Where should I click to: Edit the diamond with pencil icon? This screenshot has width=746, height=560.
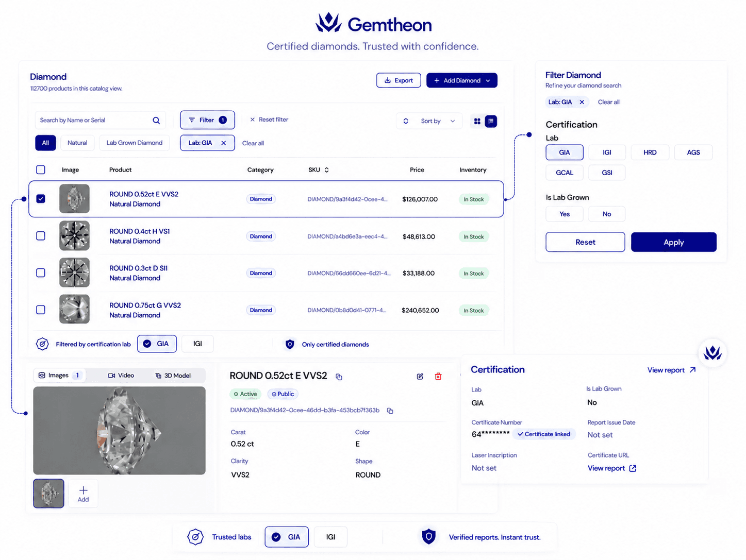pos(420,377)
